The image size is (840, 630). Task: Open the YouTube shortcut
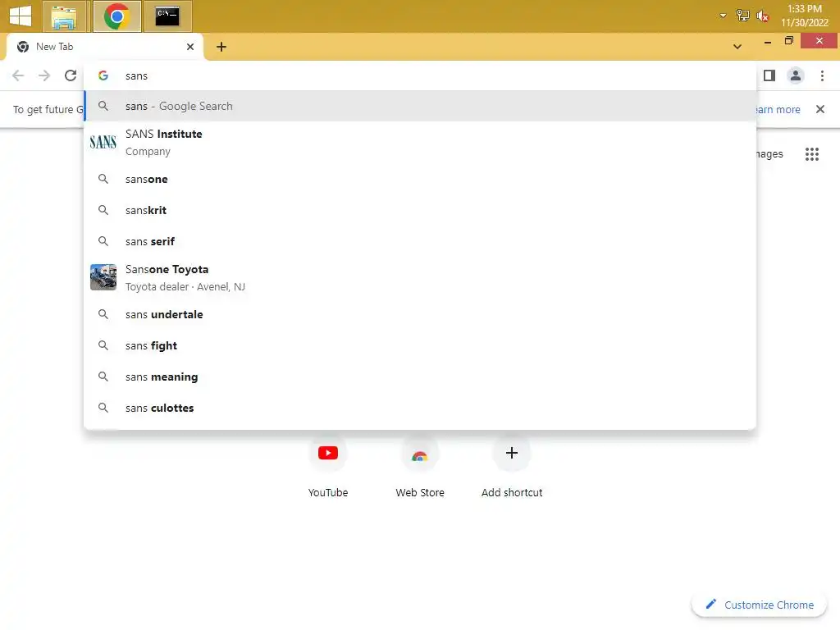tap(328, 466)
